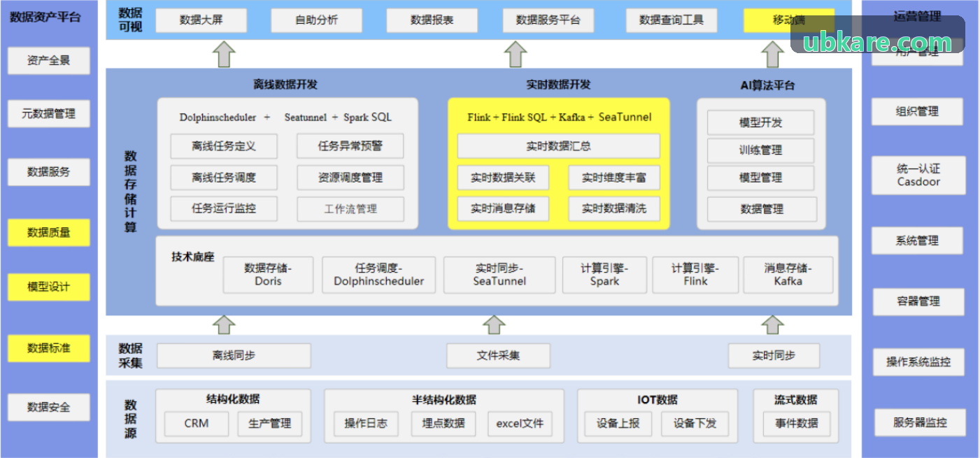Click the 结构化数据 heading
The height and width of the screenshot is (458, 980).
(233, 399)
